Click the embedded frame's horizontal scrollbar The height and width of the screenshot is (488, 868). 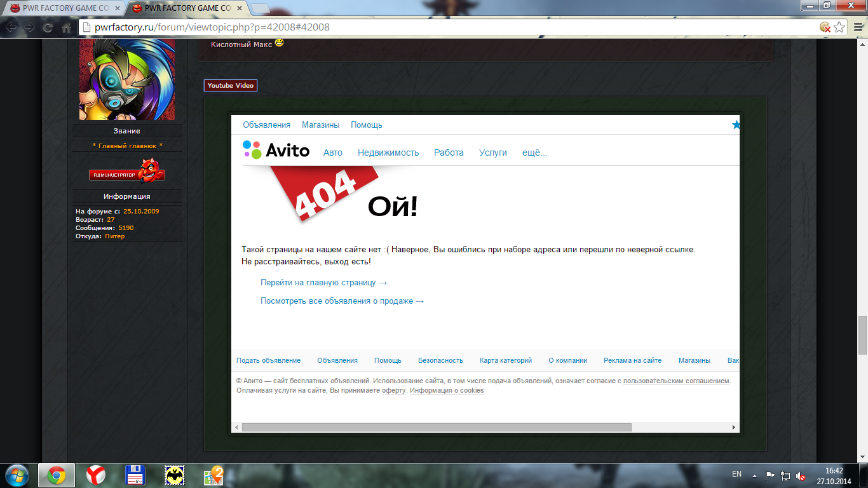point(436,428)
